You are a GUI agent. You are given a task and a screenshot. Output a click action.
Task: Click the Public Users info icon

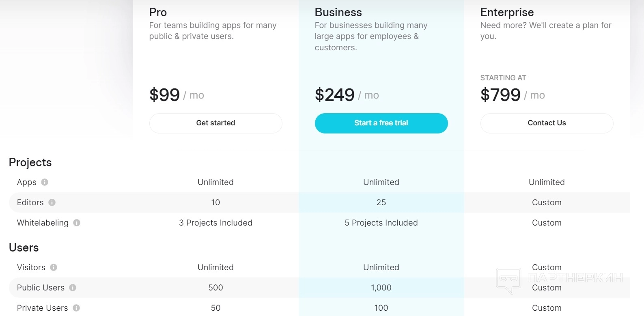(73, 288)
